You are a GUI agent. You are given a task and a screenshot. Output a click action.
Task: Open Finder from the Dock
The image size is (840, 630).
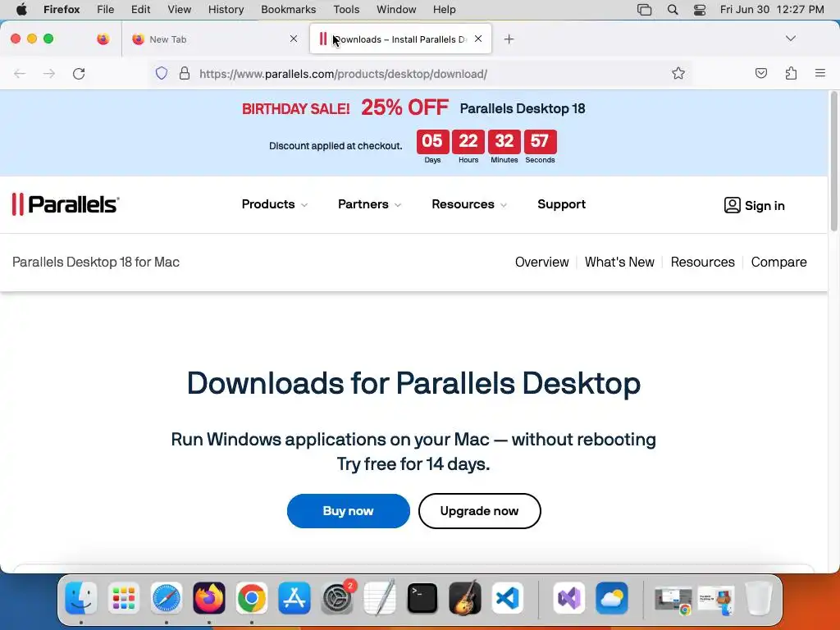pos(81,598)
